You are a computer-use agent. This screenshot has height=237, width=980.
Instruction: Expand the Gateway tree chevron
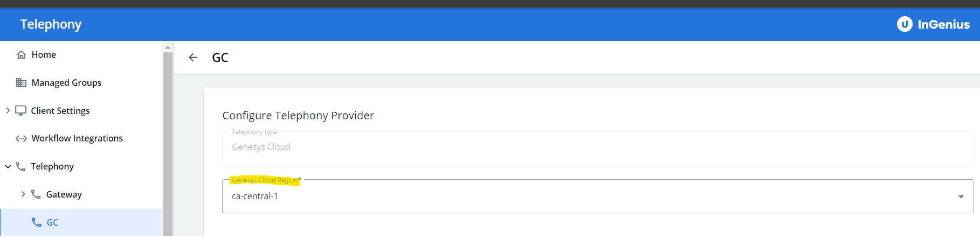(23, 194)
